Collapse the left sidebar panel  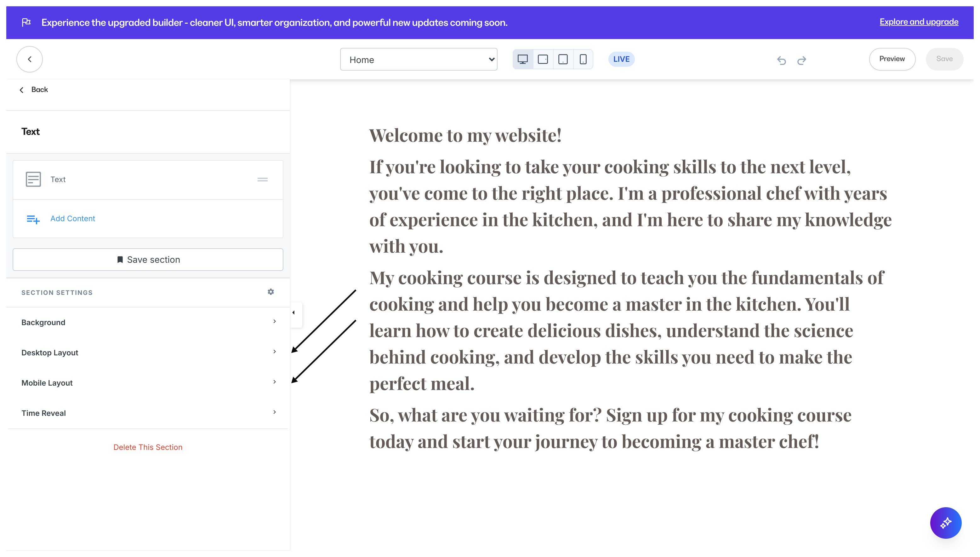[294, 313]
